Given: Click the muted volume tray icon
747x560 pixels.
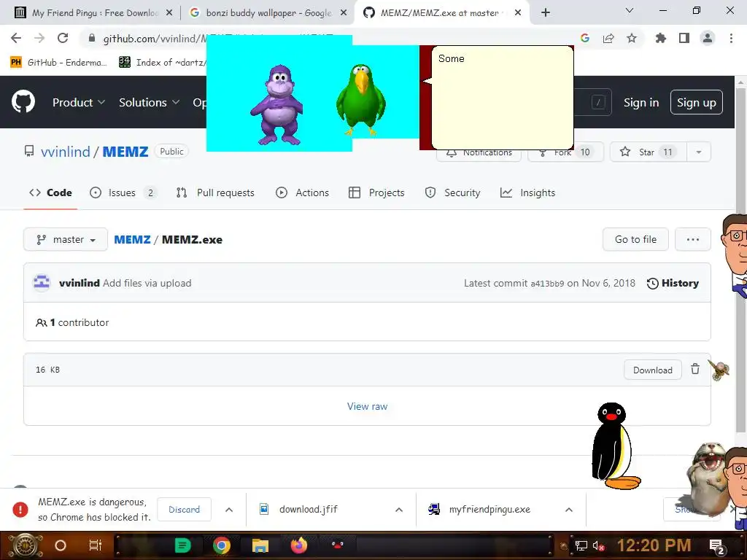Looking at the screenshot, I should (x=598, y=546).
